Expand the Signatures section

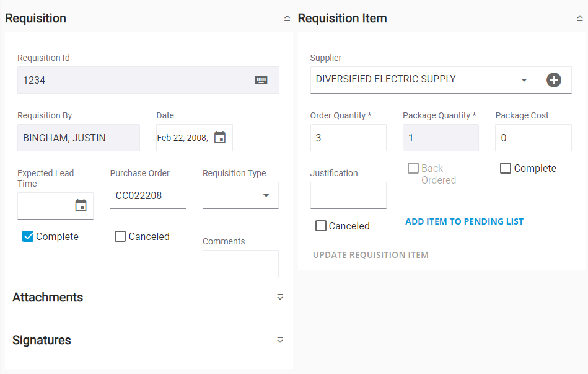click(x=280, y=340)
